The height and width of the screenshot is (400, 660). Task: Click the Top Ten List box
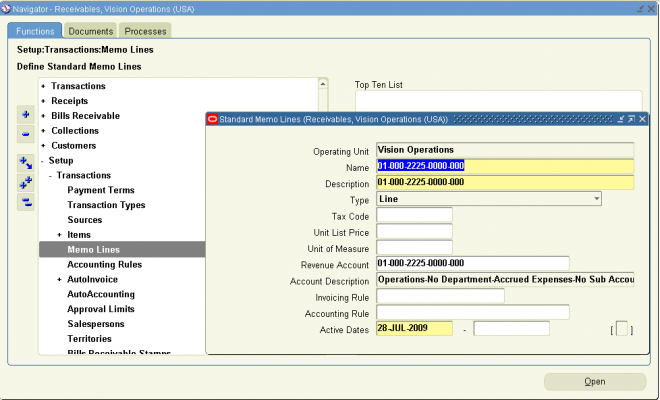click(x=499, y=101)
